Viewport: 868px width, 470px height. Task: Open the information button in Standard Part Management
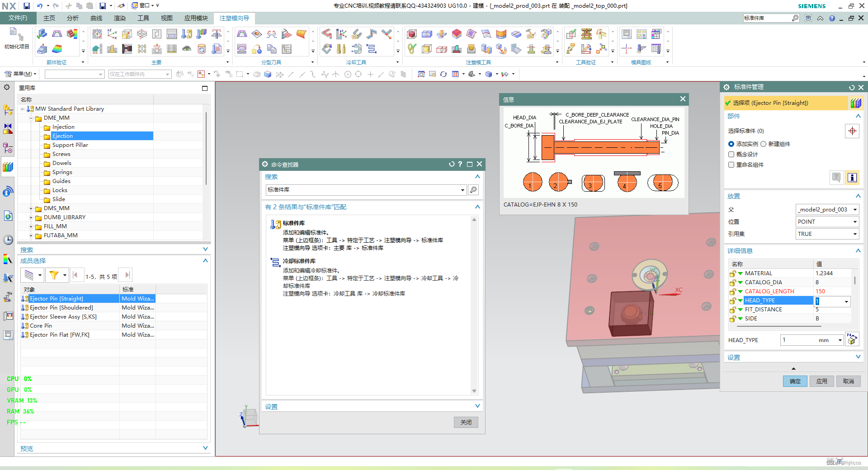click(x=852, y=178)
